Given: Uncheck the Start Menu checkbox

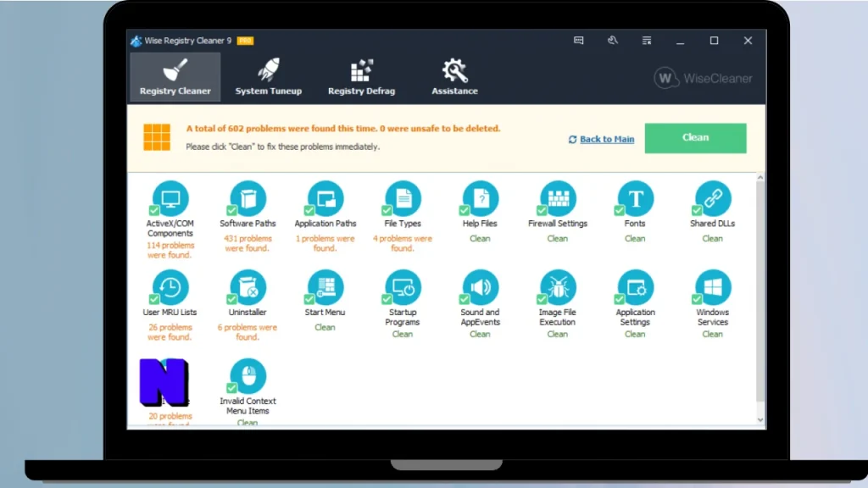Looking at the screenshot, I should [x=309, y=299].
